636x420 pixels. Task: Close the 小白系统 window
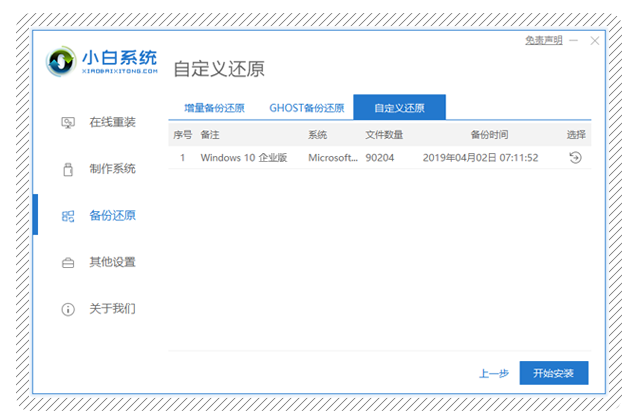pos(595,40)
